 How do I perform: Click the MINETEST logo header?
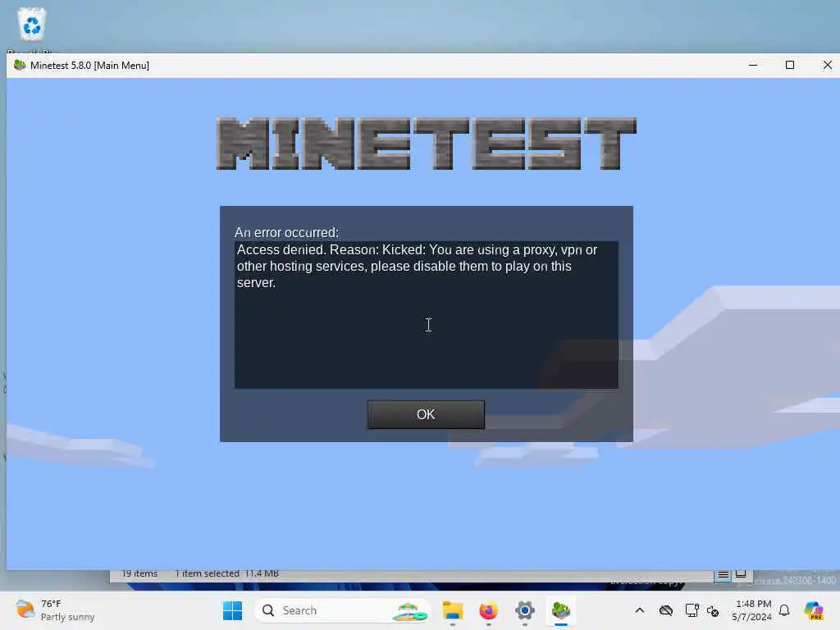pos(427,144)
